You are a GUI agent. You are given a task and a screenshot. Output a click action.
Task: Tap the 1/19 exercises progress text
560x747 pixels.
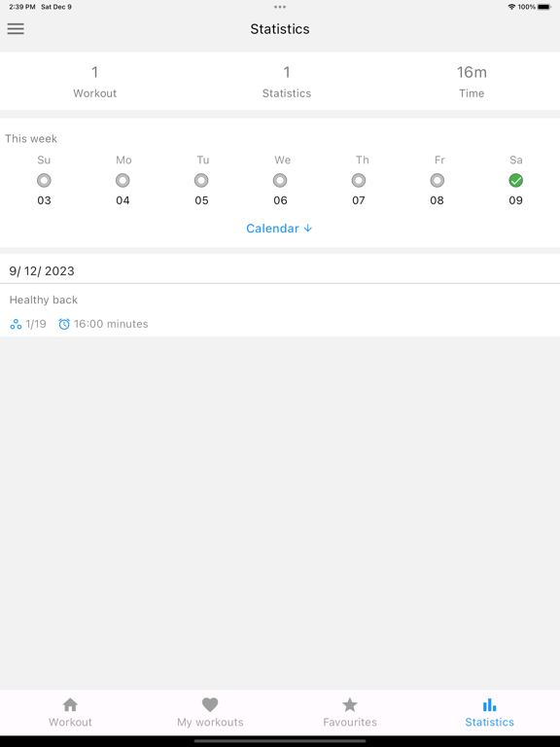pyautogui.click(x=36, y=324)
